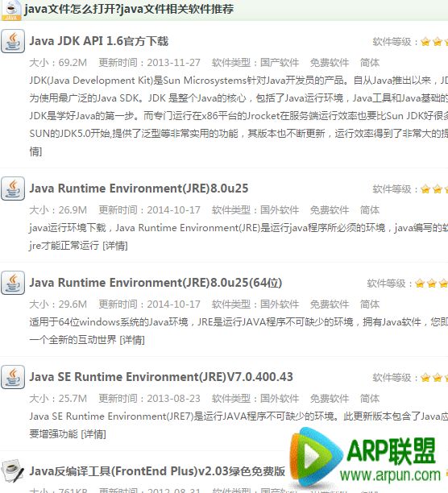Click the second star of JRE 8.0u25(64位) rating
The image size is (448, 493).
click(432, 284)
